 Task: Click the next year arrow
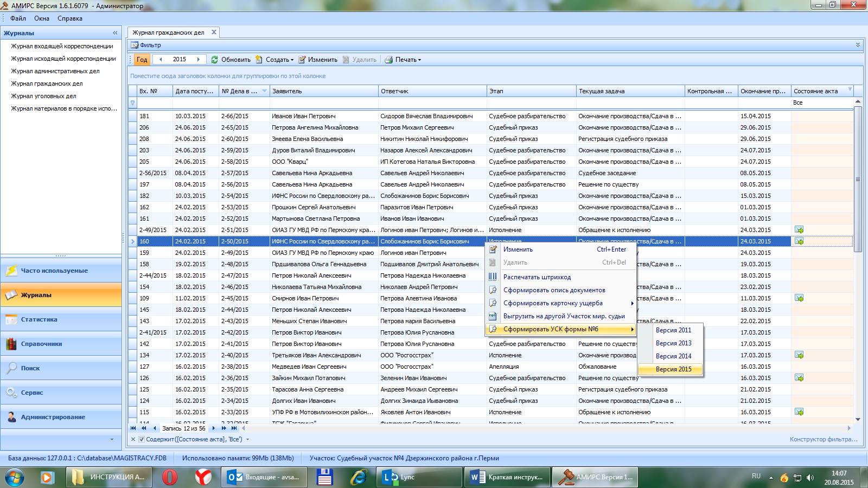(x=199, y=60)
